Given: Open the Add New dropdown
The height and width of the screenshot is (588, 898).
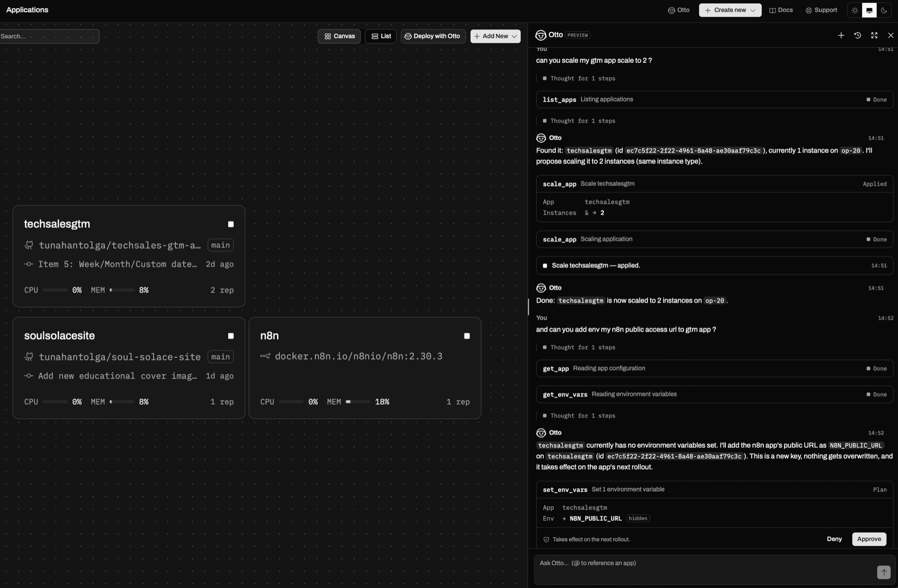Looking at the screenshot, I should (495, 36).
